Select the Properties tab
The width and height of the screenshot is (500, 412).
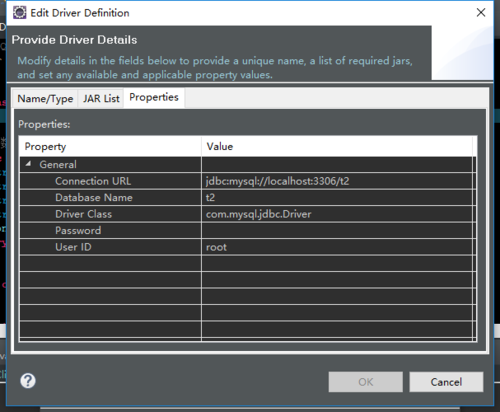[x=154, y=98]
